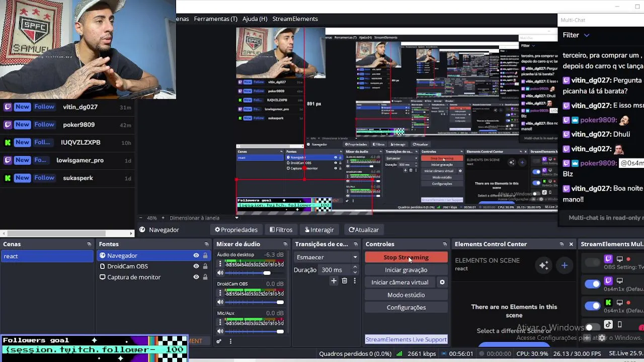Screen dimensions: 644x362
Task: Click the Kick platform icon in multistream list
Action: (608, 303)
